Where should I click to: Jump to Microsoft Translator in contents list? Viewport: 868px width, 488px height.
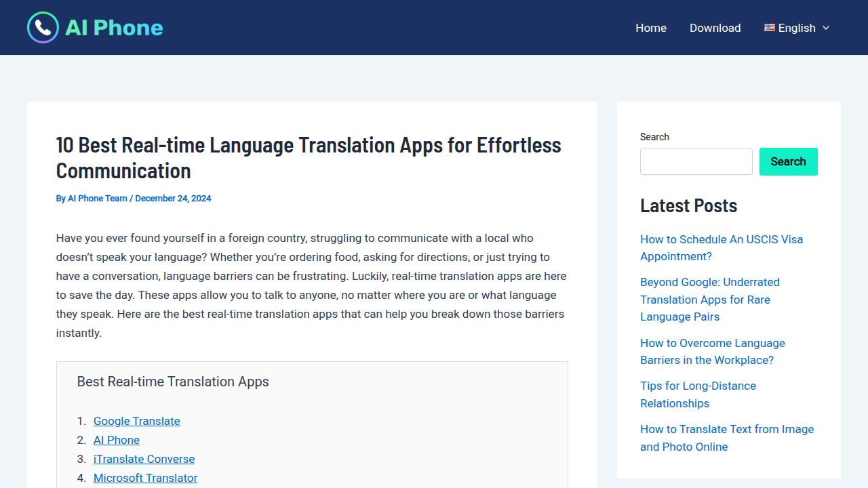coord(145,478)
